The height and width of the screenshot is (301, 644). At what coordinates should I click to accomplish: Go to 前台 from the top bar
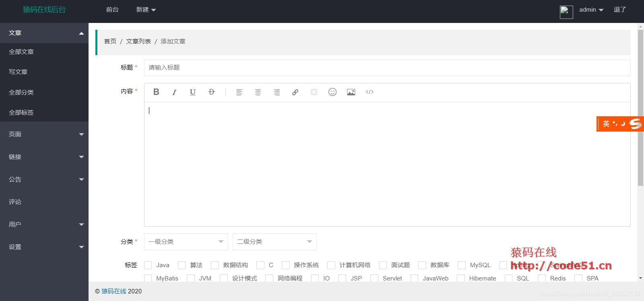(112, 10)
